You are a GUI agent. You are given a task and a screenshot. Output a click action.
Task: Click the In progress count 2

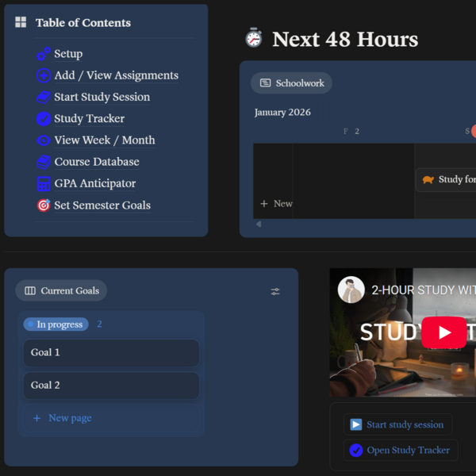coord(99,324)
